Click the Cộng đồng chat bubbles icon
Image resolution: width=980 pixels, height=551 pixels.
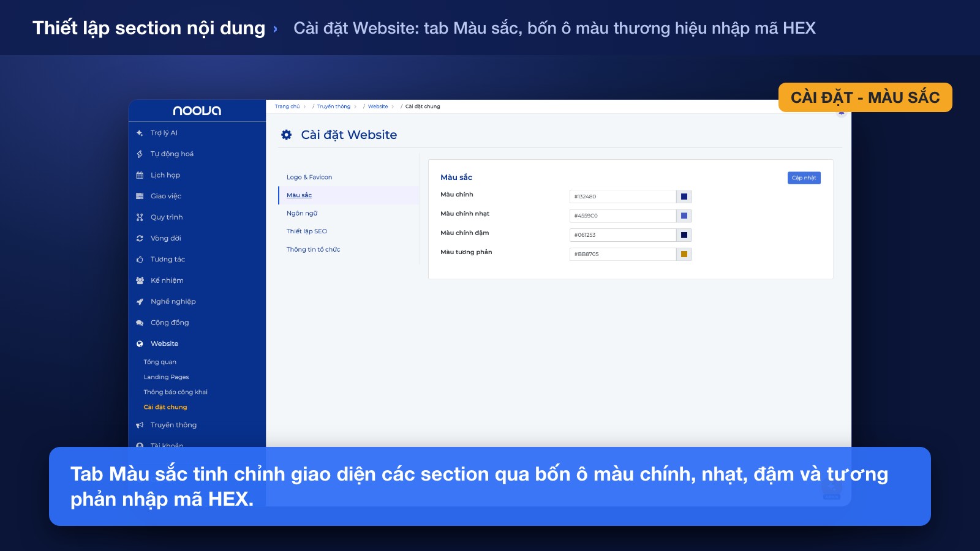tap(140, 323)
